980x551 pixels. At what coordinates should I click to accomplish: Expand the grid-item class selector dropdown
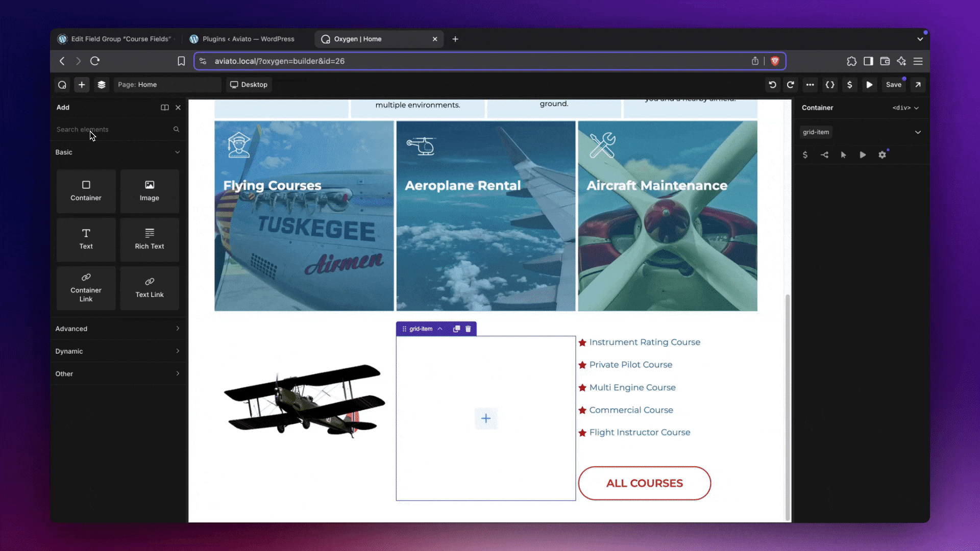[x=918, y=132]
